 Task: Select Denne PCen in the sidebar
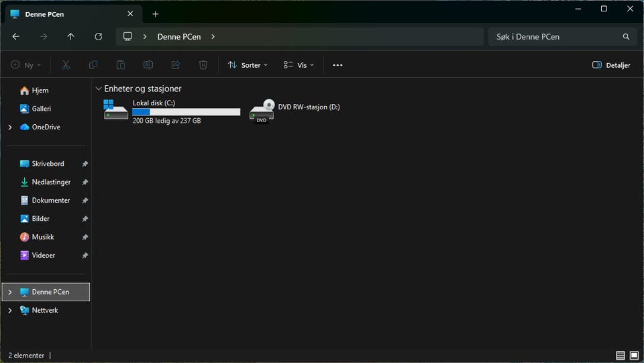pos(46,292)
